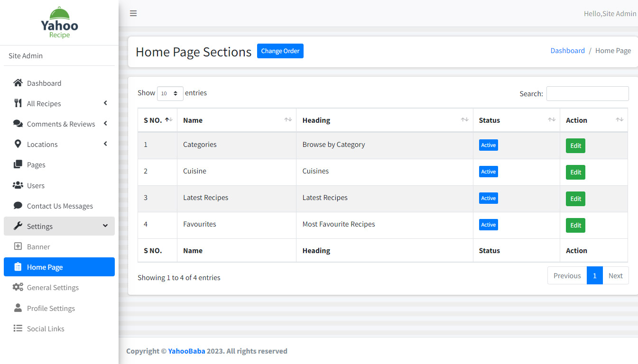Click the Yahoo Recipe logo
The width and height of the screenshot is (638, 364).
[x=59, y=23]
